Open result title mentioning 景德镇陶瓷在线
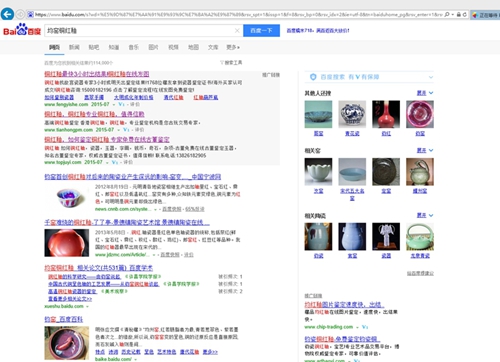500x362 pixels. click(127, 222)
